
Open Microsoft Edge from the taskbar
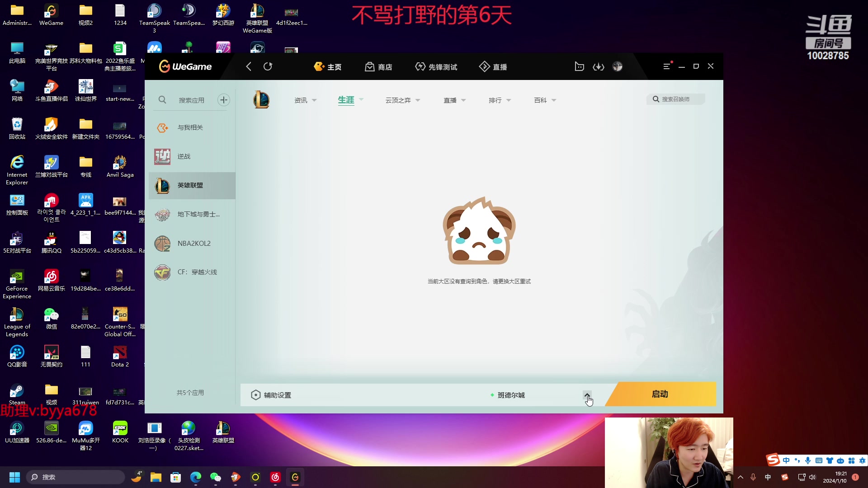(x=196, y=477)
